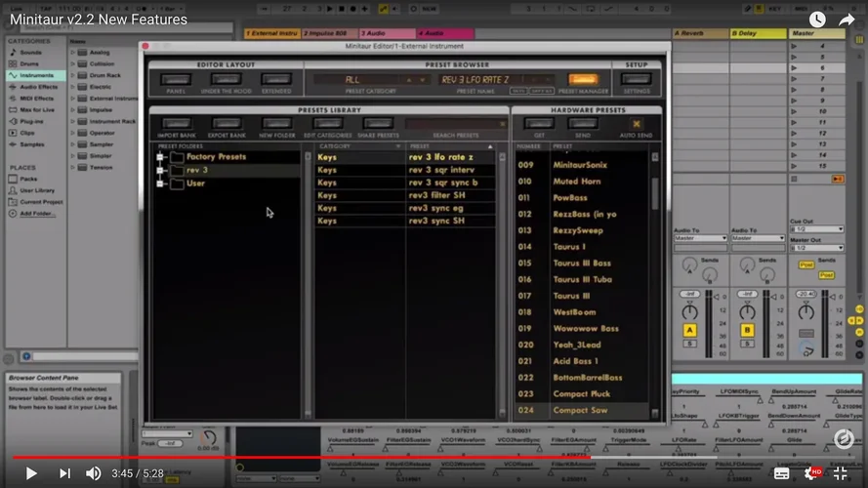Toggle video subtitles icon
868x488 pixels.
point(782,473)
